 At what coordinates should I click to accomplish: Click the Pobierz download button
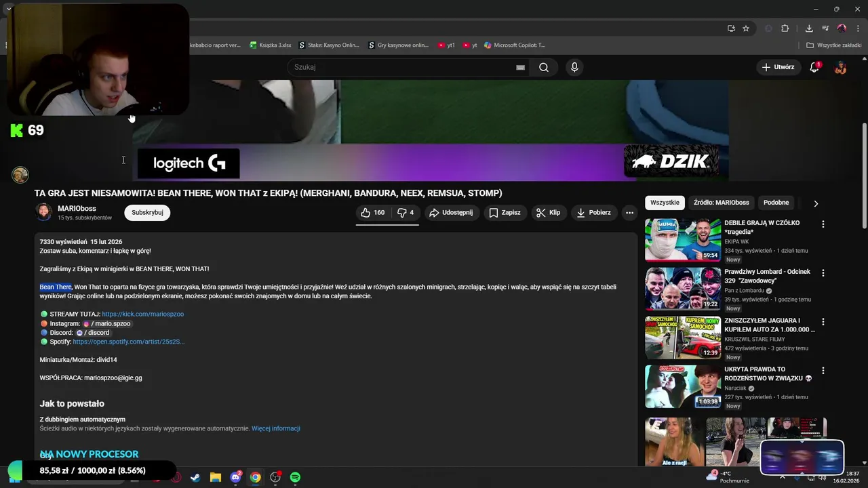pyautogui.click(x=593, y=213)
